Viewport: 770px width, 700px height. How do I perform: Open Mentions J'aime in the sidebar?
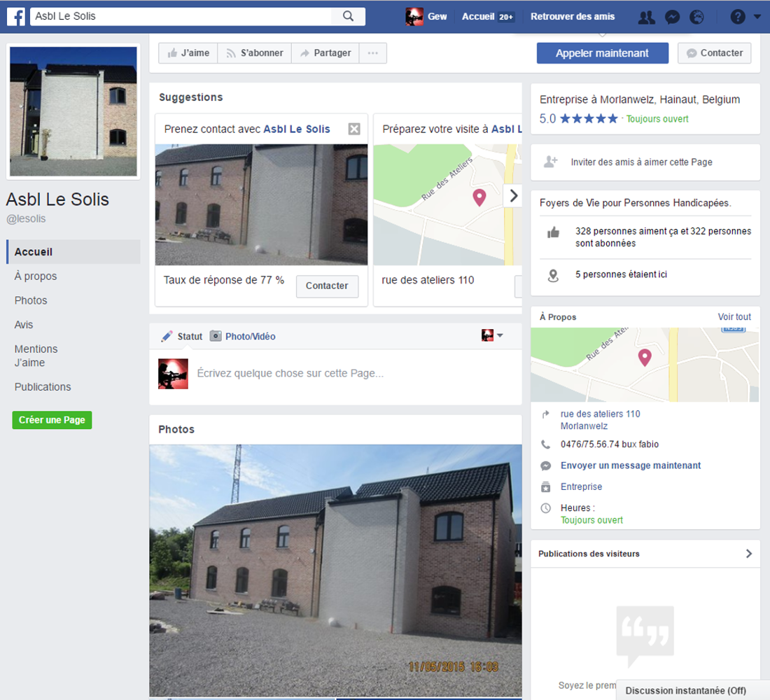[36, 356]
